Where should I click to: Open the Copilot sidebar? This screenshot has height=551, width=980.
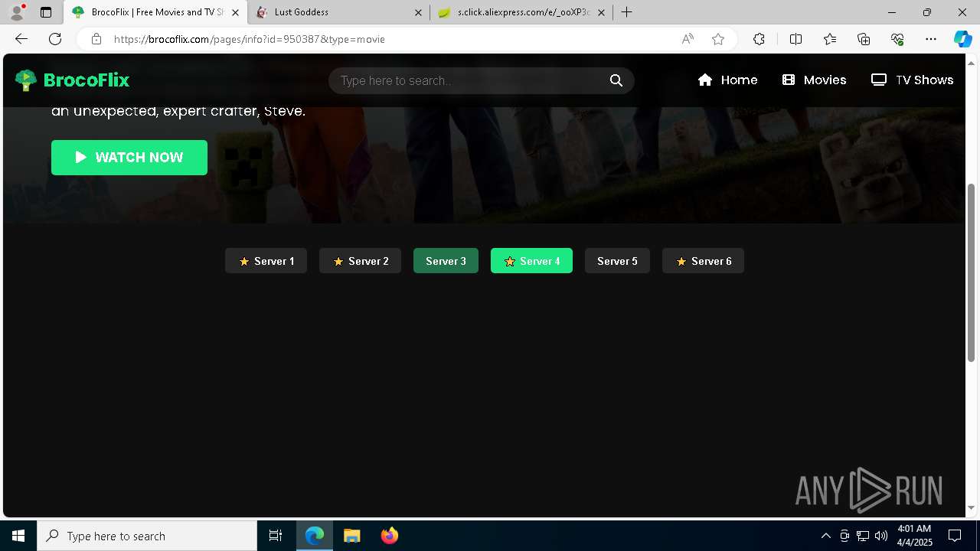[x=962, y=39]
